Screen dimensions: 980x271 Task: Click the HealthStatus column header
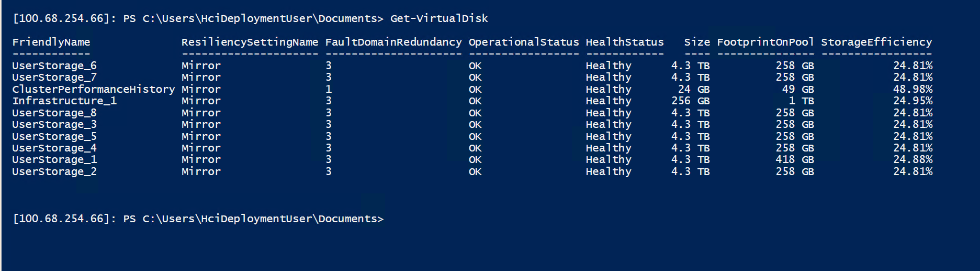(624, 42)
